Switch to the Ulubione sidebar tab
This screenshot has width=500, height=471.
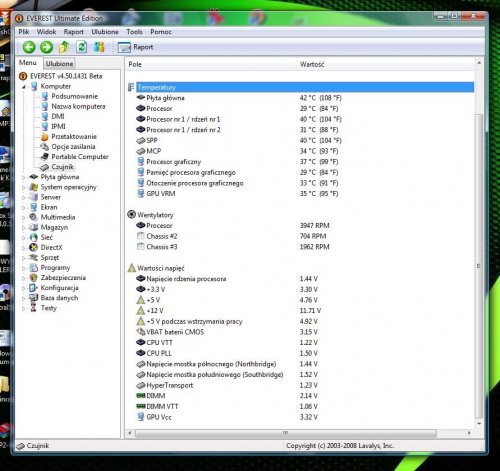pyautogui.click(x=59, y=63)
